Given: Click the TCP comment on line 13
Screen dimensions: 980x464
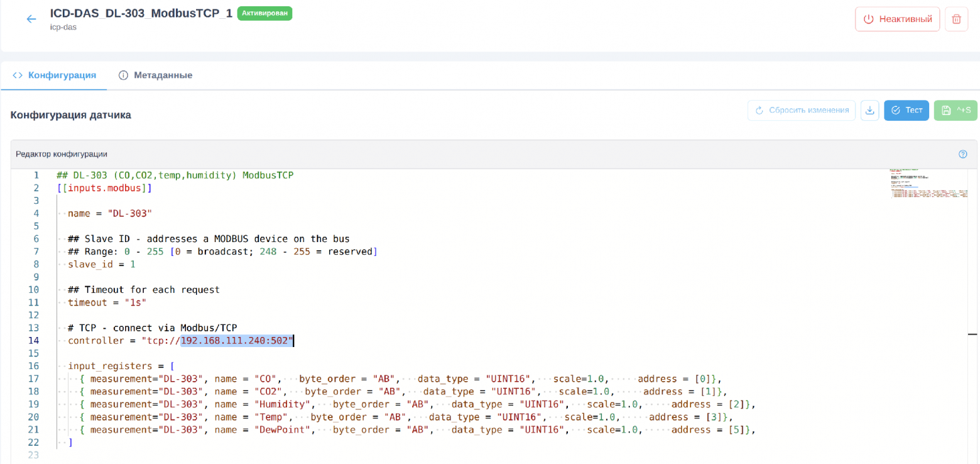Looking at the screenshot, I should click(152, 328).
